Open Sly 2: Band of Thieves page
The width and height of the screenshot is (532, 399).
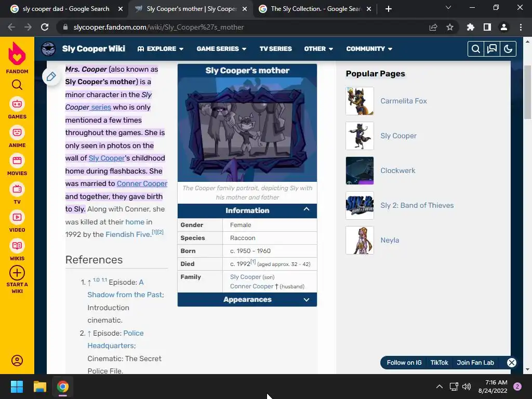[417, 205]
